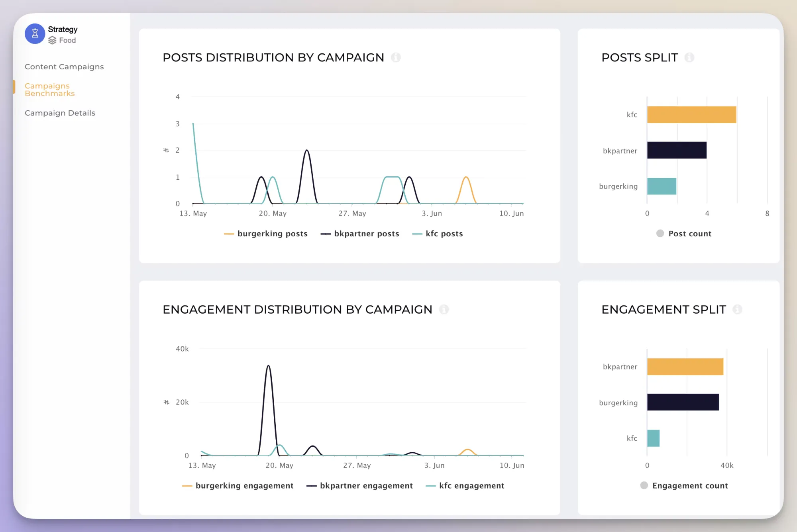Click the 27. May label on posts chart
Image resolution: width=797 pixels, height=532 pixels.
coord(352,214)
